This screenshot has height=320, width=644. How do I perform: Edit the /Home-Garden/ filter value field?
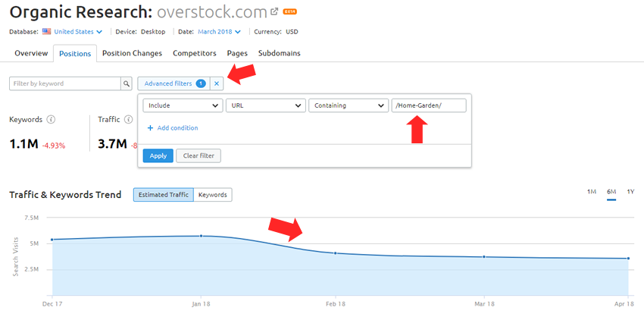pos(429,105)
